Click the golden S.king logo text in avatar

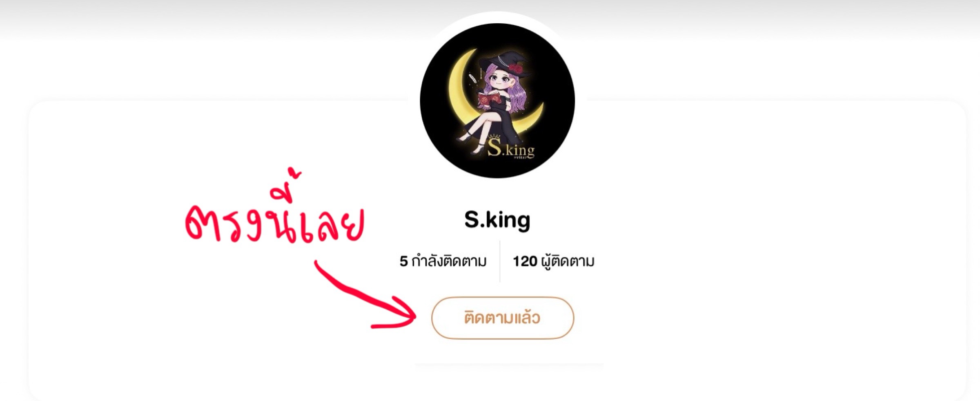tap(510, 149)
